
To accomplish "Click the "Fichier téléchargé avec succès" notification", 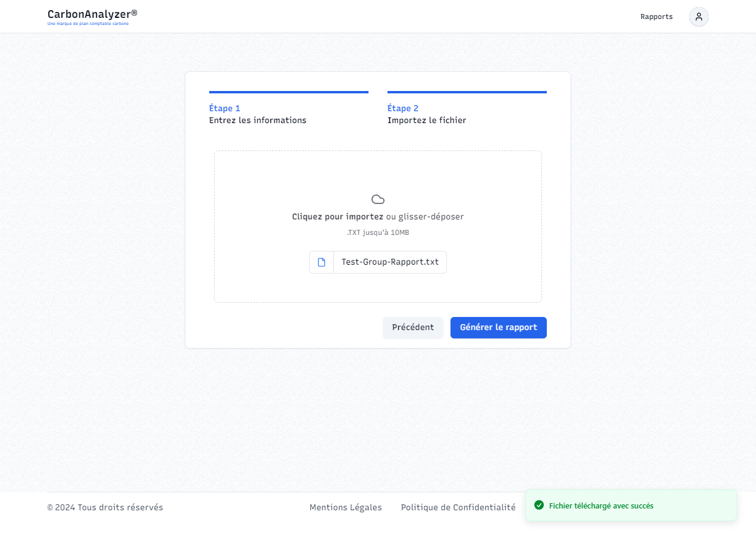I will 601,506.
